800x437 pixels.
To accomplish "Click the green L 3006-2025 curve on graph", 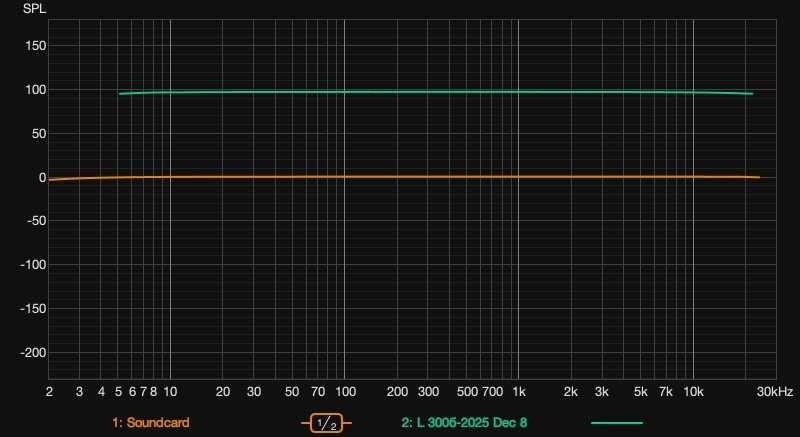I will [400, 92].
